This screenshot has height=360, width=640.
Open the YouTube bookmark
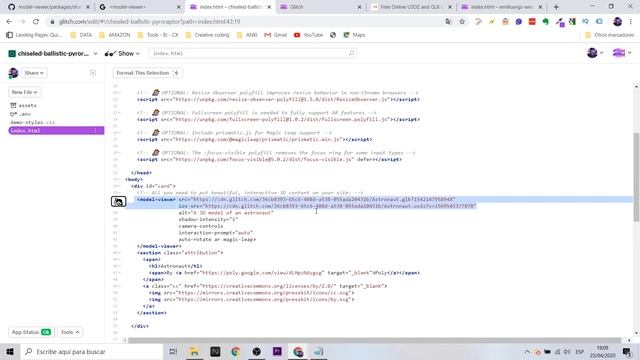[x=309, y=35]
